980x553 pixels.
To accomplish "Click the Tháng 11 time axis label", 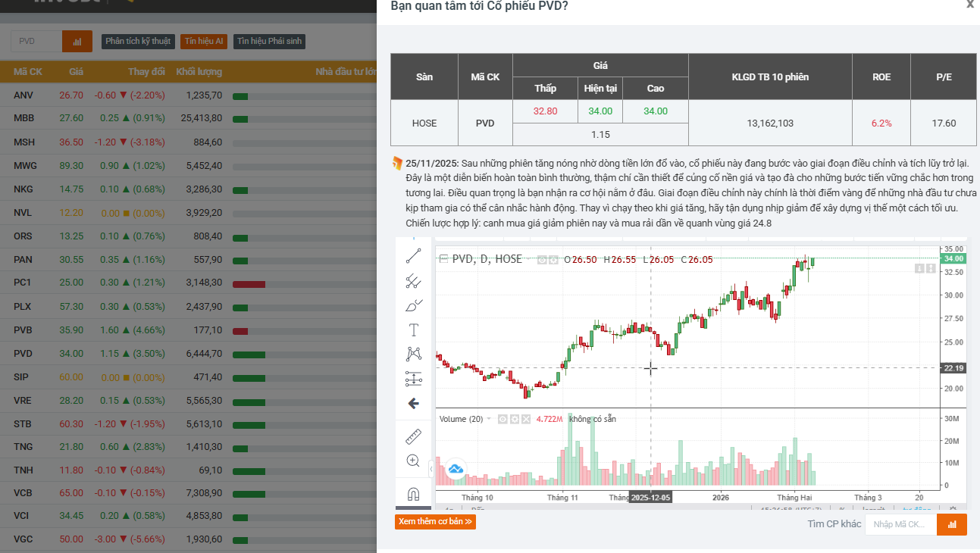I will coord(562,498).
